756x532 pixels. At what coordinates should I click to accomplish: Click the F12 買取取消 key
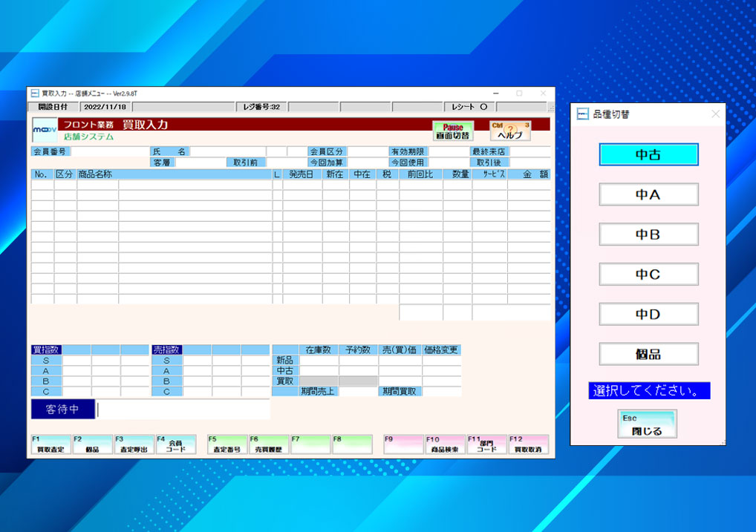[529, 444]
